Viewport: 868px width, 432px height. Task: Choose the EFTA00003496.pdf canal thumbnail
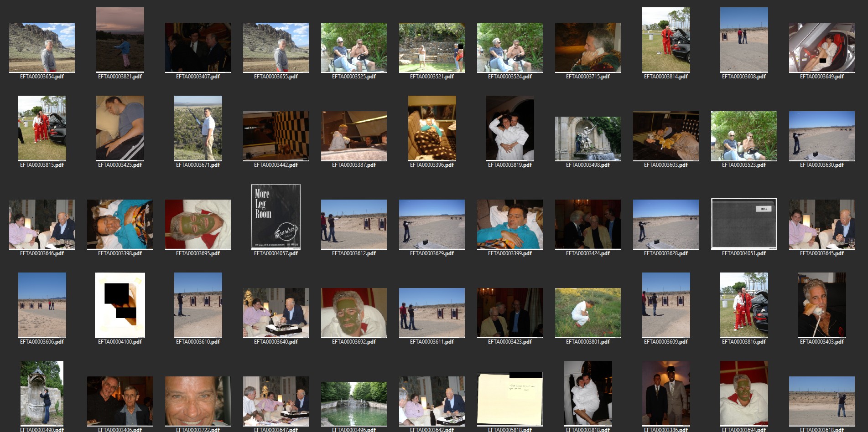click(354, 404)
